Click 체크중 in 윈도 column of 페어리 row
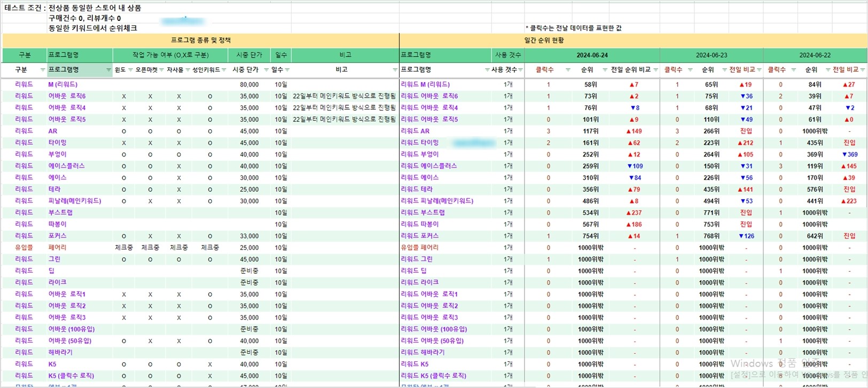868x388 pixels. [124, 248]
